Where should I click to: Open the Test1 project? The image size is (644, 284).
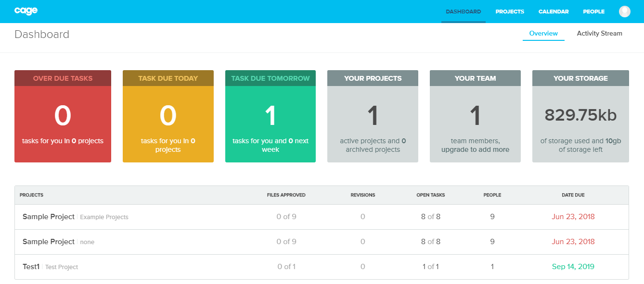[x=31, y=266]
